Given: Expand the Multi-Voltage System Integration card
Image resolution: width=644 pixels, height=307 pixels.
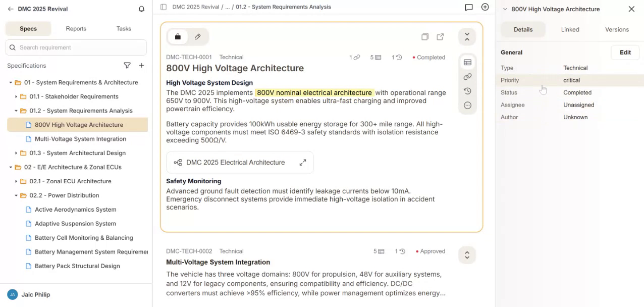Looking at the screenshot, I should [x=467, y=255].
